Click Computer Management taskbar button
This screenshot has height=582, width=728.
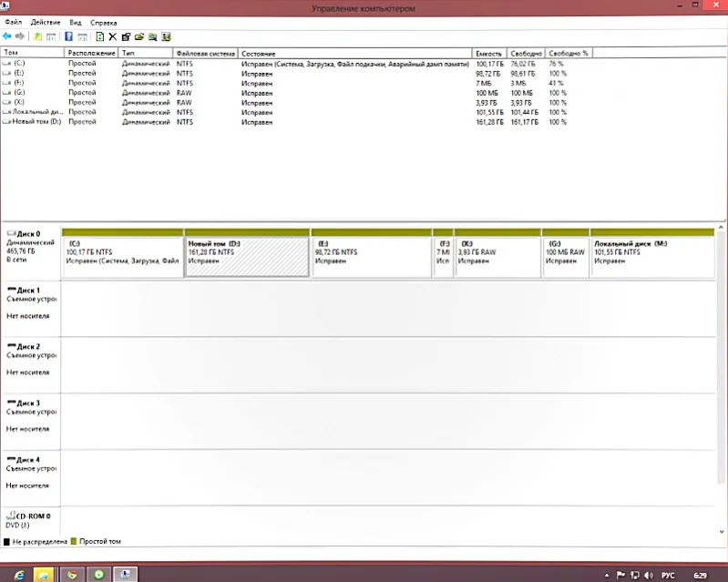[x=126, y=575]
